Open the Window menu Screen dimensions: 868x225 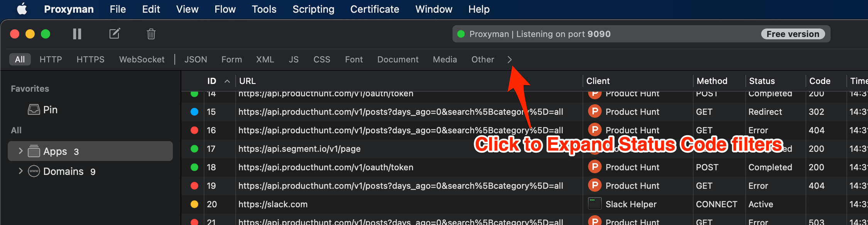(x=434, y=9)
